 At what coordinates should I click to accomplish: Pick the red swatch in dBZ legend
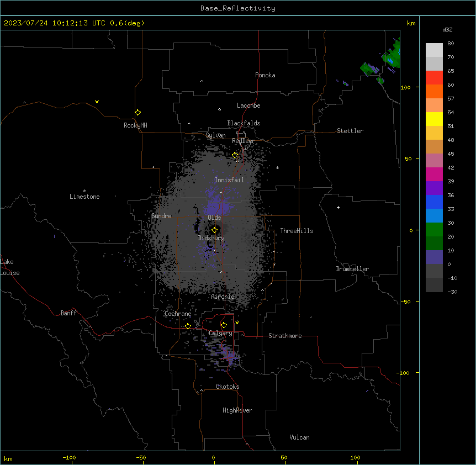point(434,77)
